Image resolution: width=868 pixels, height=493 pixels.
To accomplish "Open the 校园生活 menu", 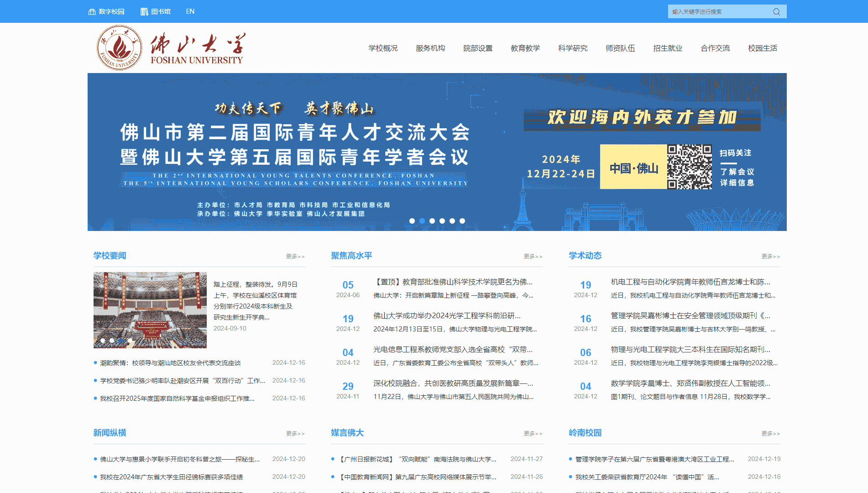I will tap(763, 48).
